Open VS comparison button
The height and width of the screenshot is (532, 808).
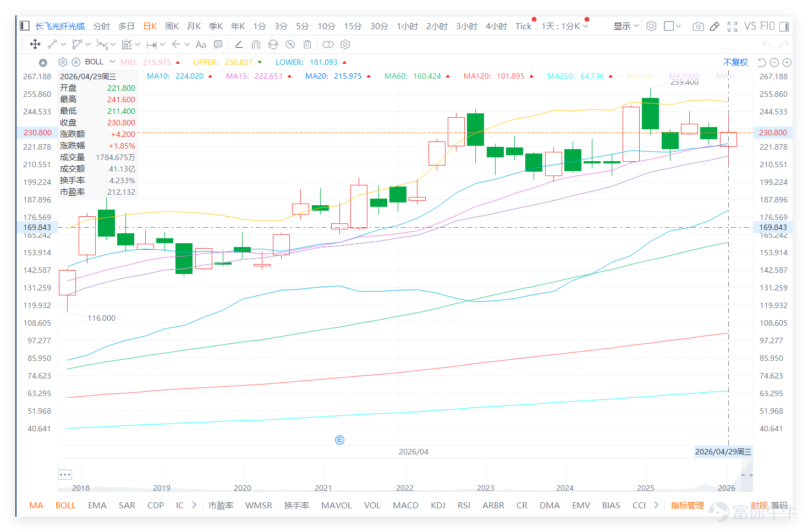[x=750, y=26]
